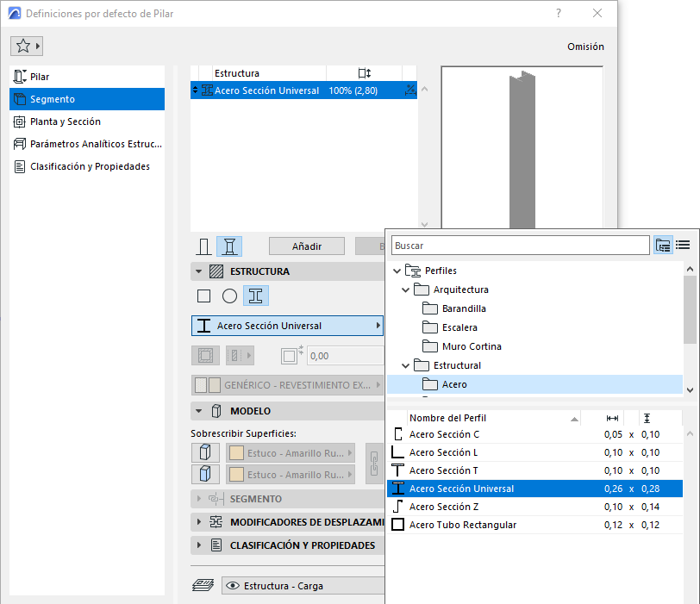Choose Acero Sección Universal in profile list

point(534,489)
